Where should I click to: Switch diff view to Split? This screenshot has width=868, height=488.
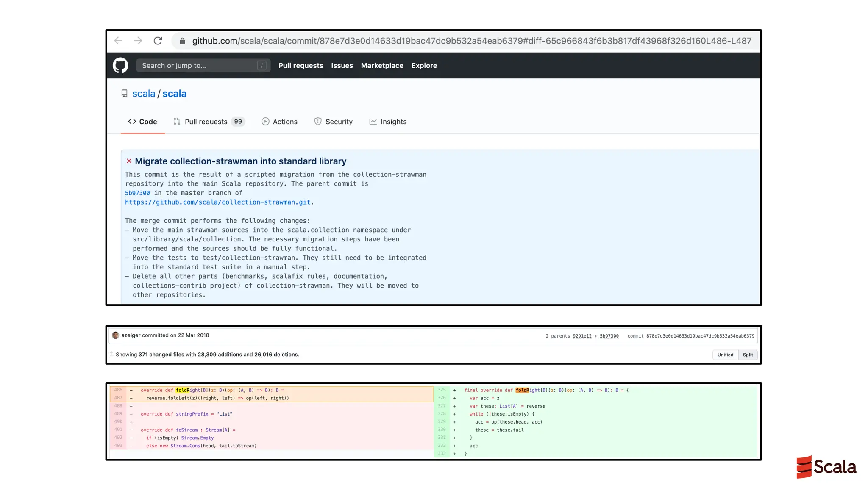pos(748,355)
